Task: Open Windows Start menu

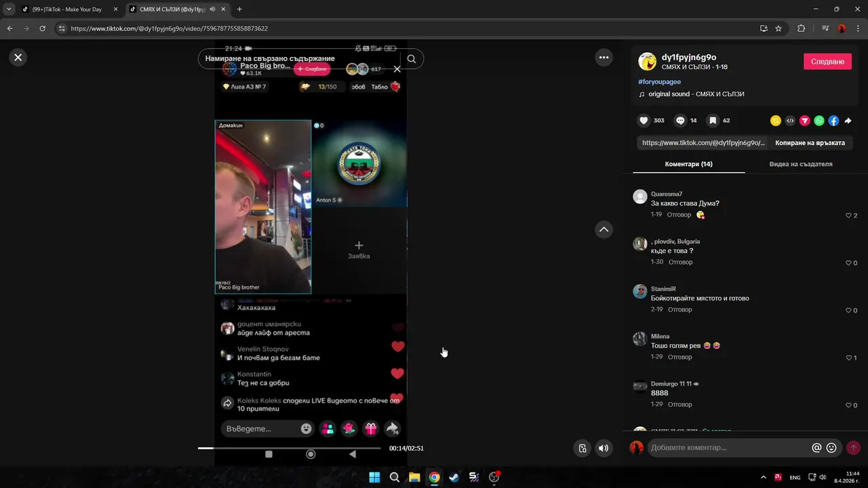Action: point(374,477)
